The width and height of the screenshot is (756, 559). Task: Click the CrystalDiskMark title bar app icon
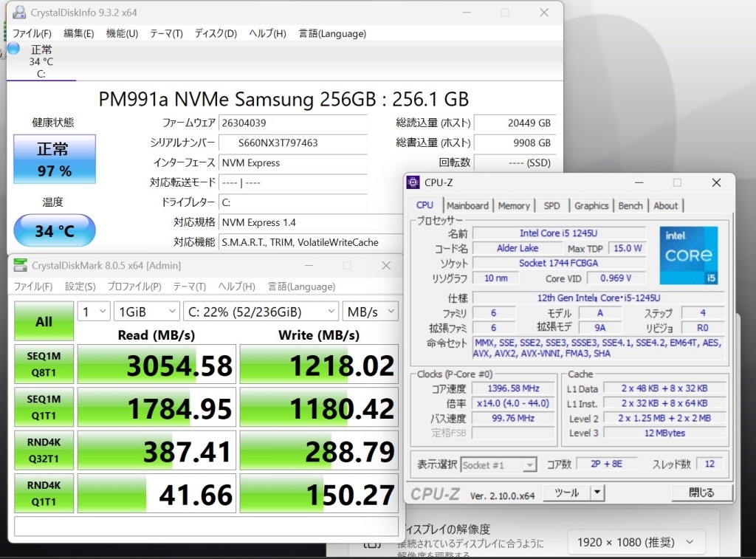pos(20,265)
